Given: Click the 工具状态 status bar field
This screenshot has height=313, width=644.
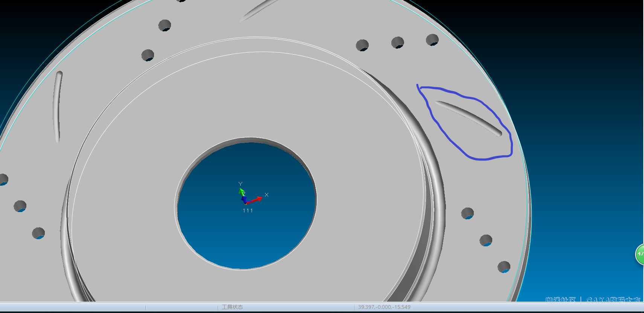Looking at the screenshot, I should click(x=232, y=307).
